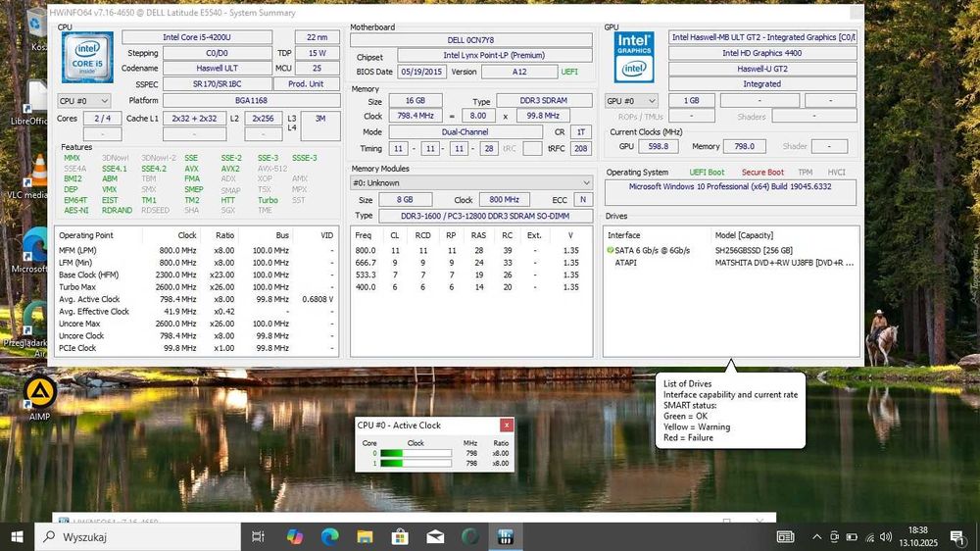Click the 'DDR3-1600 / PC3-12800' module type field

486,216
